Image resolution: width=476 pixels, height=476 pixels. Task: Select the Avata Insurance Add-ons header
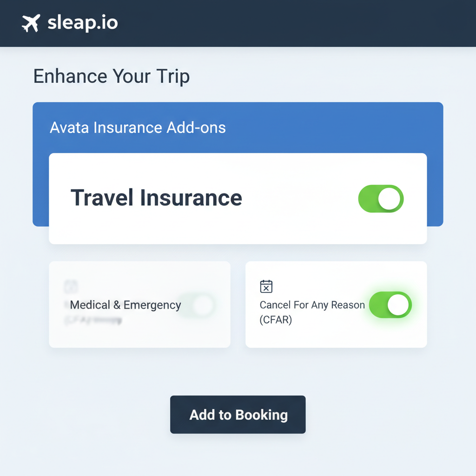tap(138, 127)
